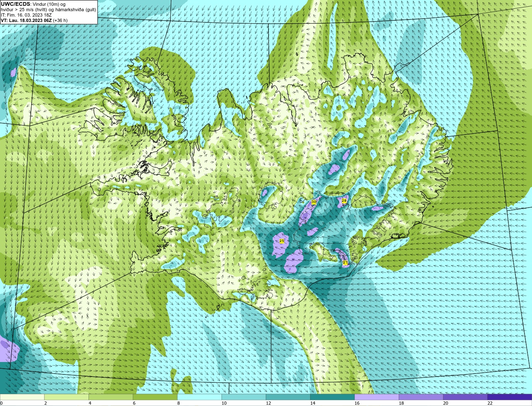Click the scale value 22 under the legend

pos(490,403)
